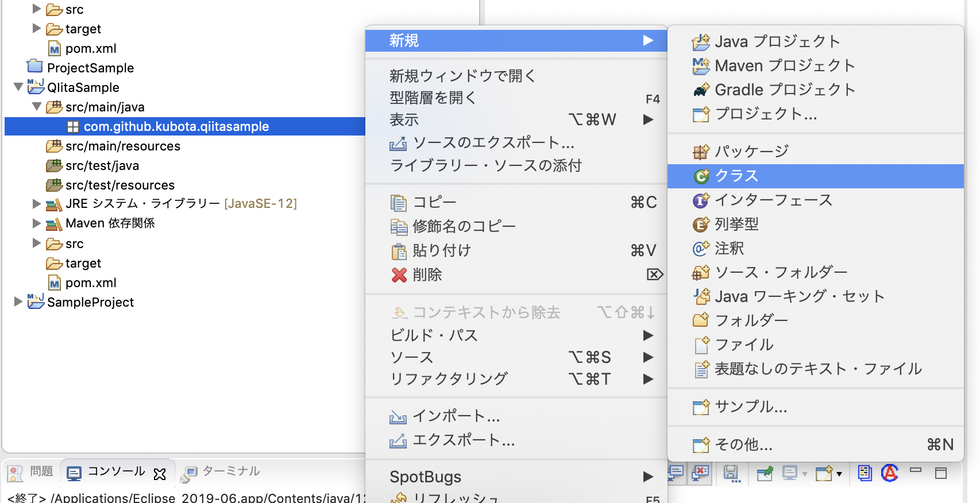Choose 型階層を開く menu entry
Screen dimensions: 980x503
point(516,98)
